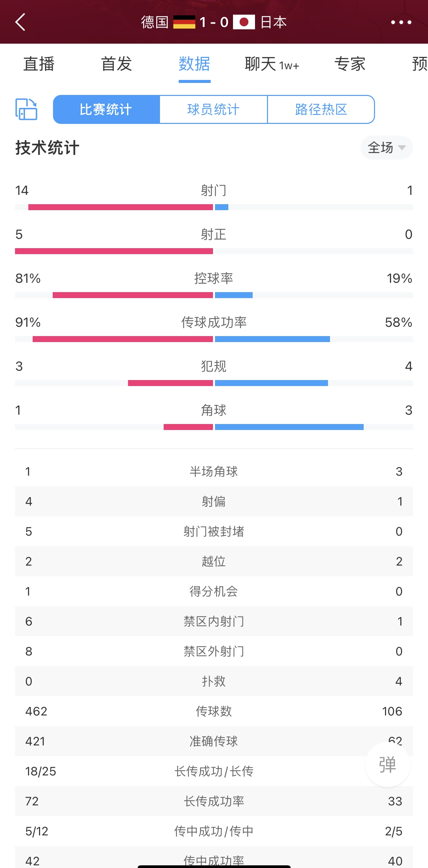Image resolution: width=428 pixels, height=868 pixels.
Task: Select the 数据 tab
Action: click(195, 64)
